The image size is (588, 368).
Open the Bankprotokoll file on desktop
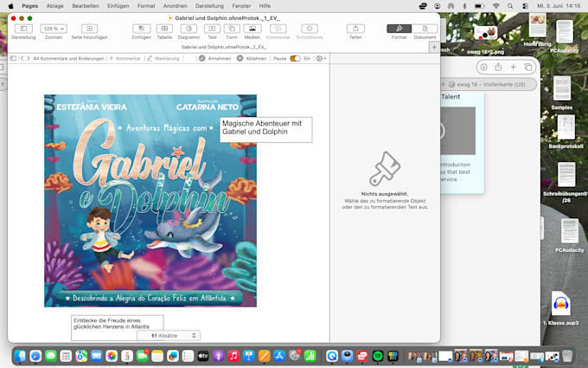[566, 132]
